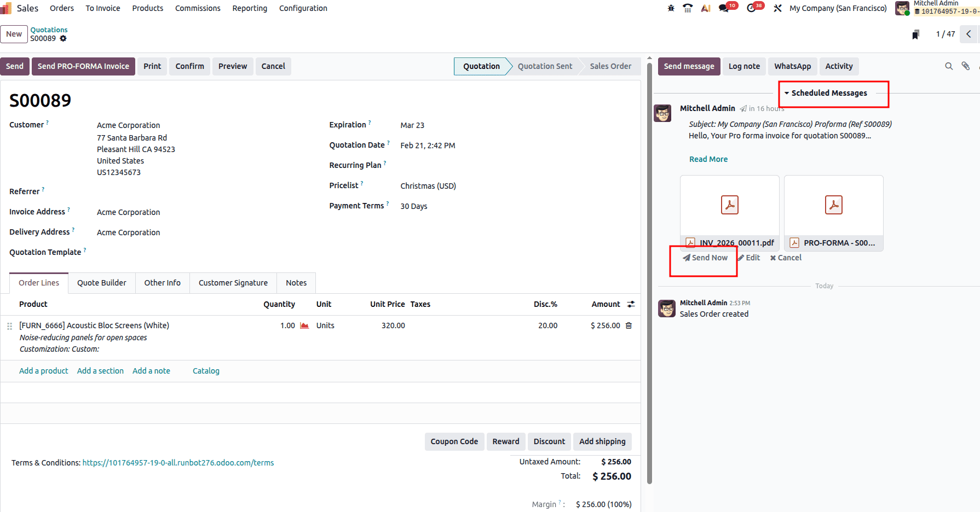
Task: Open the Configuration menu
Action: pyautogui.click(x=303, y=8)
